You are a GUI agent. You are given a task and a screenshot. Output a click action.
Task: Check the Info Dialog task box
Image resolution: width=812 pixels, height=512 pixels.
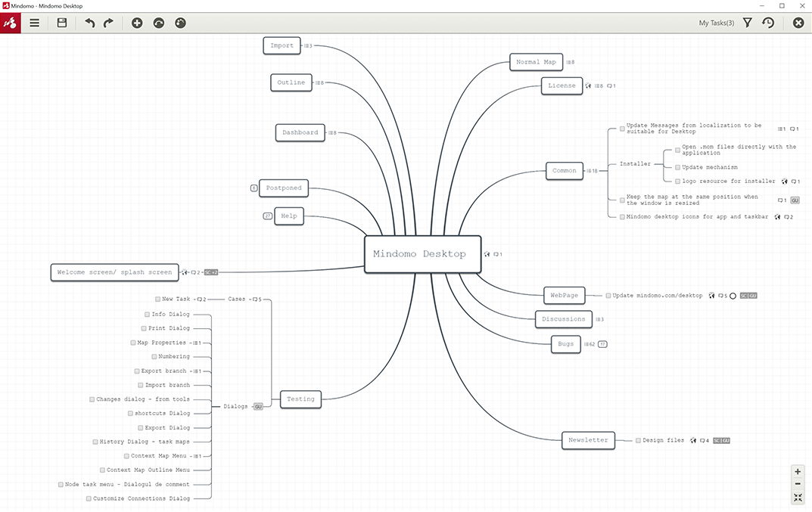tap(147, 315)
